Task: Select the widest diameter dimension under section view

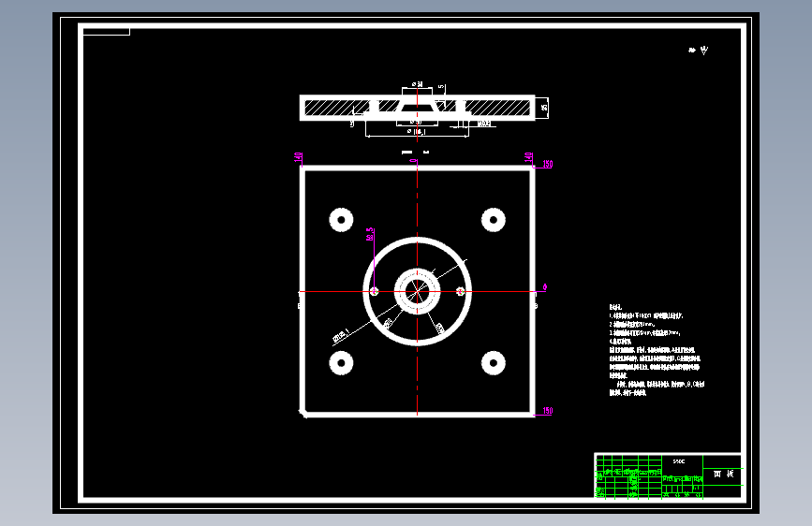Action: pos(417,132)
